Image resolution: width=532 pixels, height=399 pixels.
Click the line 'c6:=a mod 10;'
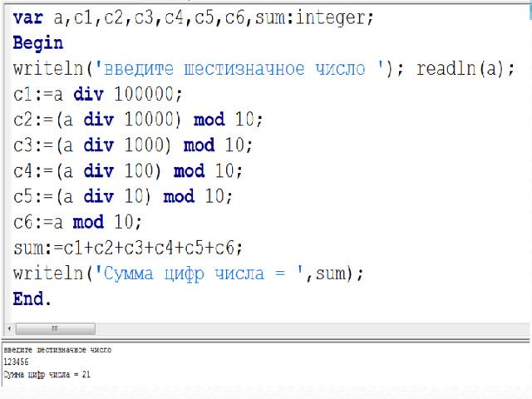(77, 222)
